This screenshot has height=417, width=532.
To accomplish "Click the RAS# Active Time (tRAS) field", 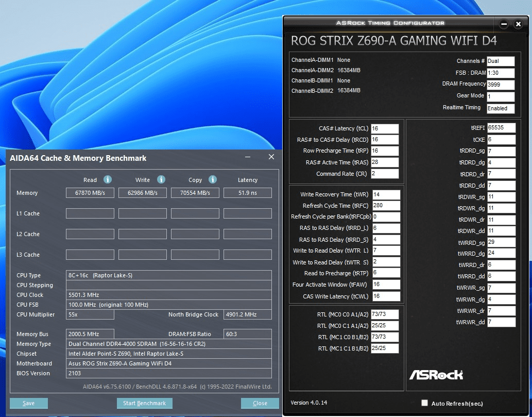I will pos(385,162).
